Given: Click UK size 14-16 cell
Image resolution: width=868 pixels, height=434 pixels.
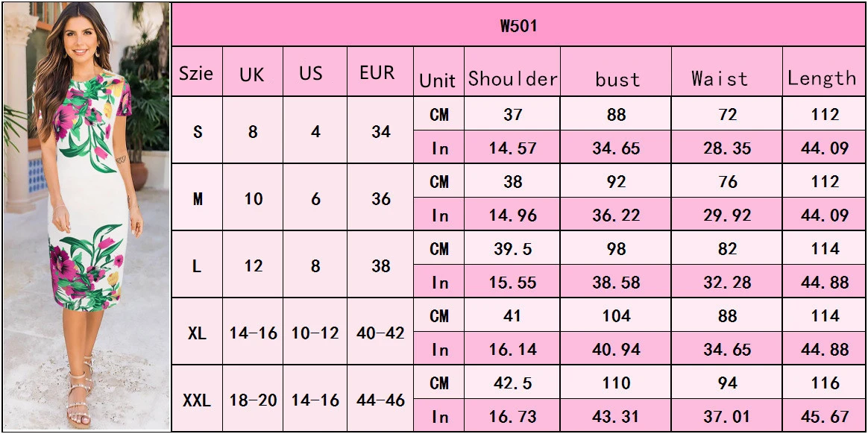Looking at the screenshot, I should coord(253,333).
